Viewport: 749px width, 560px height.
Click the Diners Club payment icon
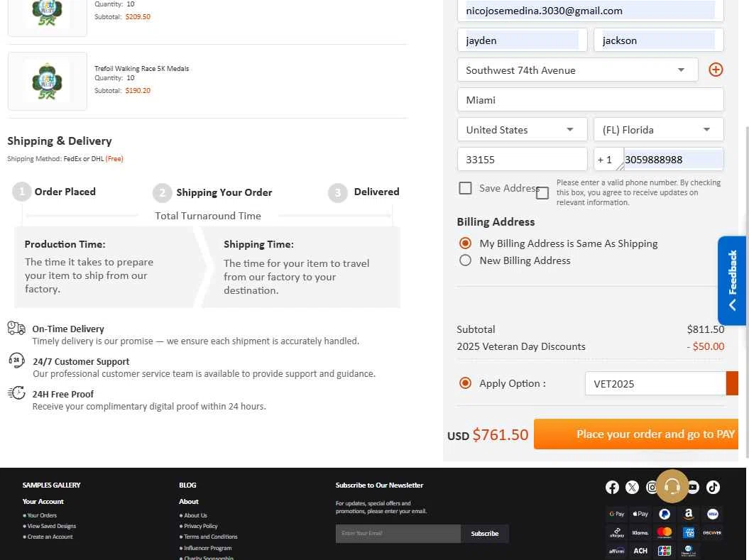[689, 551]
